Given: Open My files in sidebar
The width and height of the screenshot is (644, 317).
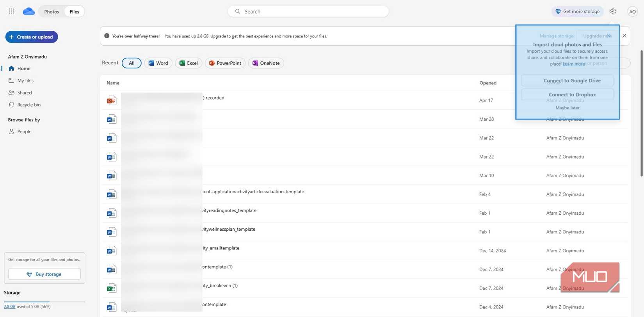Looking at the screenshot, I should click(x=25, y=80).
